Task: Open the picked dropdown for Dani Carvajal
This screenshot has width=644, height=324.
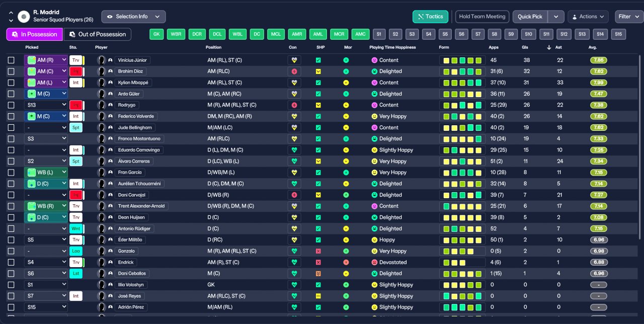Action: coord(46,195)
